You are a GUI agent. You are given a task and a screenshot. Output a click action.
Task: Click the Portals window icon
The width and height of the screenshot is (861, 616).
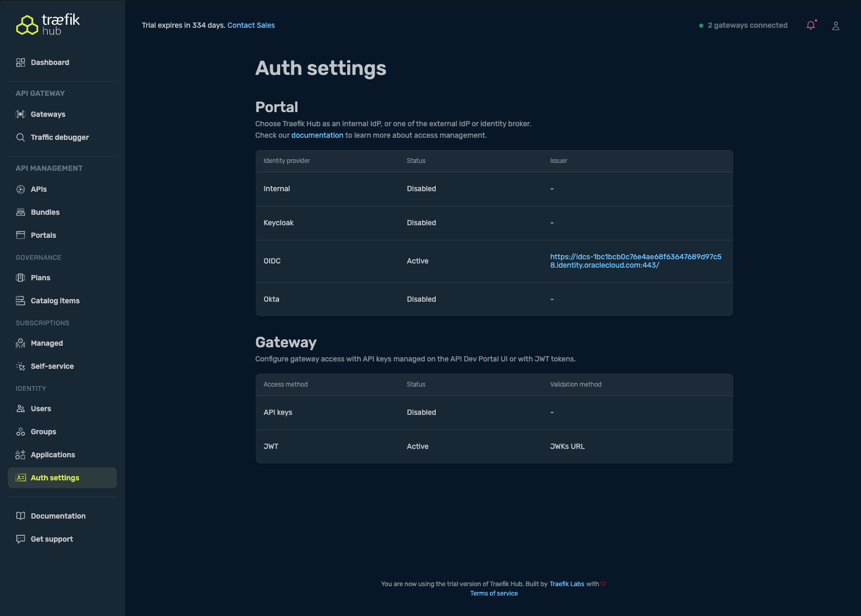(20, 235)
